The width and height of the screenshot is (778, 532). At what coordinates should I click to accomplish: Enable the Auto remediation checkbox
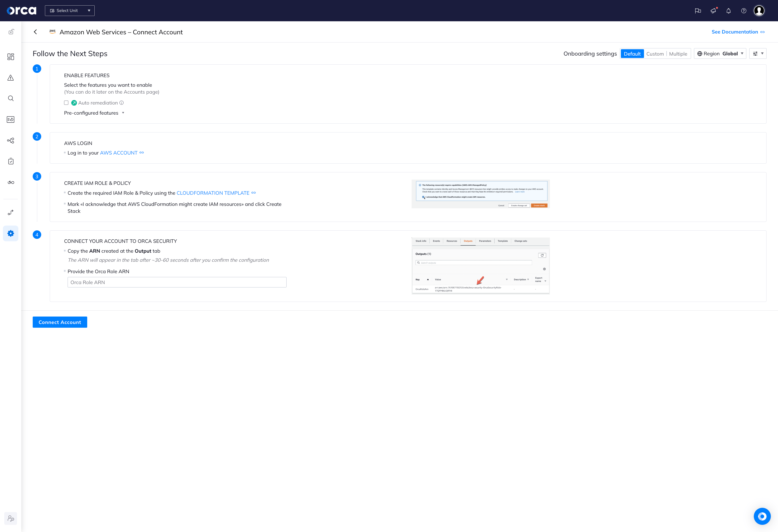tap(66, 102)
